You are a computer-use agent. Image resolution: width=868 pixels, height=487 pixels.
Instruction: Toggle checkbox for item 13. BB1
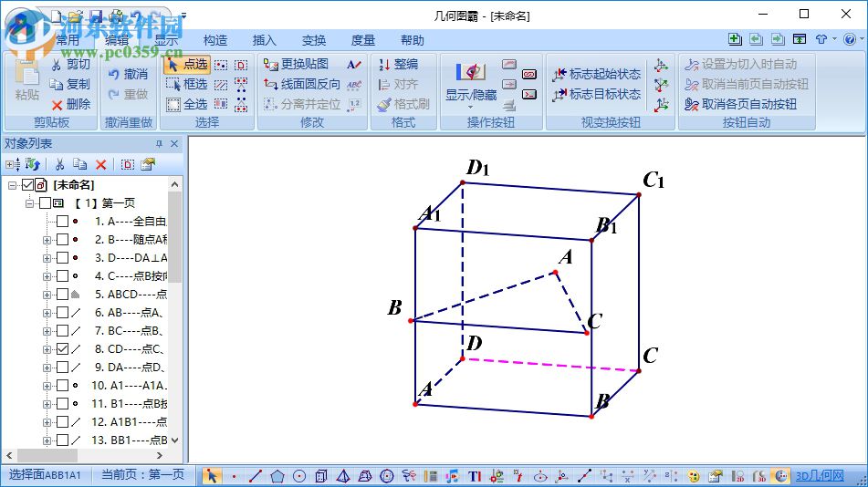click(x=63, y=440)
